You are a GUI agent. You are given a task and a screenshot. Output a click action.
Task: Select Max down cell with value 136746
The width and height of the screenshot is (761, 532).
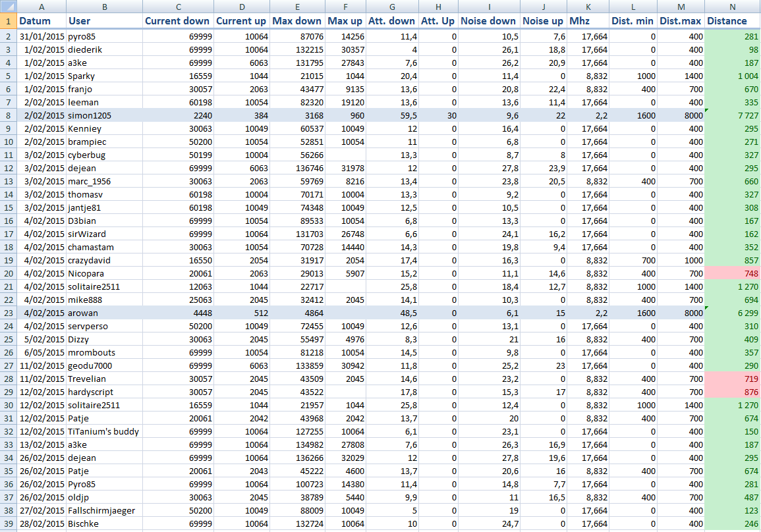click(297, 168)
